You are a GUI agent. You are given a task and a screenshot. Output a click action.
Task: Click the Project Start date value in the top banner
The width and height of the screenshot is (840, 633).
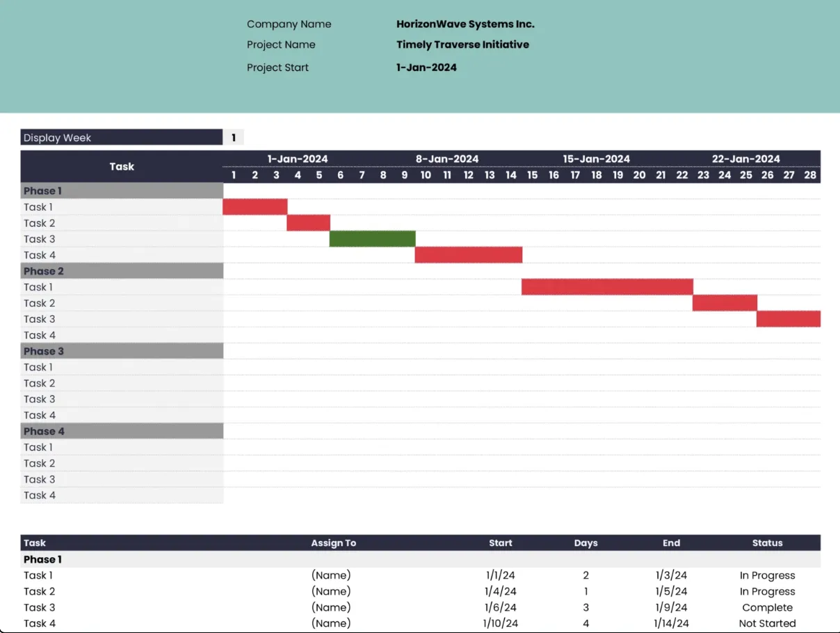tap(426, 67)
